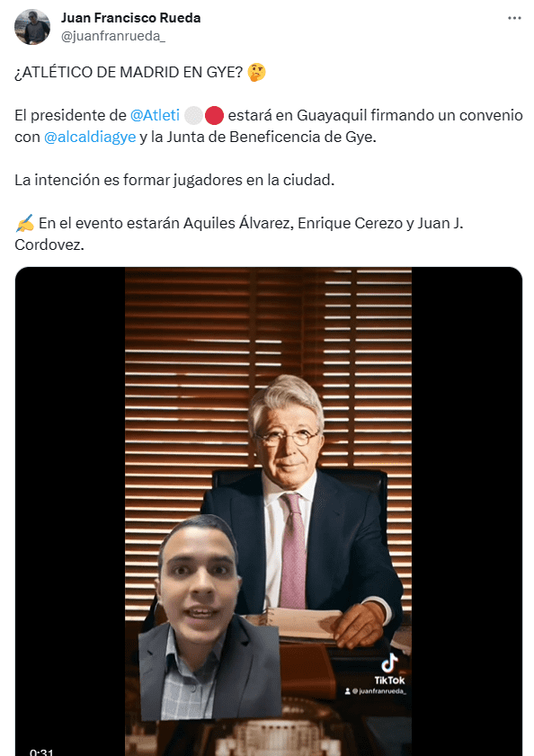Open the three-dot more options menu
The height and width of the screenshot is (756, 534).
[514, 18]
